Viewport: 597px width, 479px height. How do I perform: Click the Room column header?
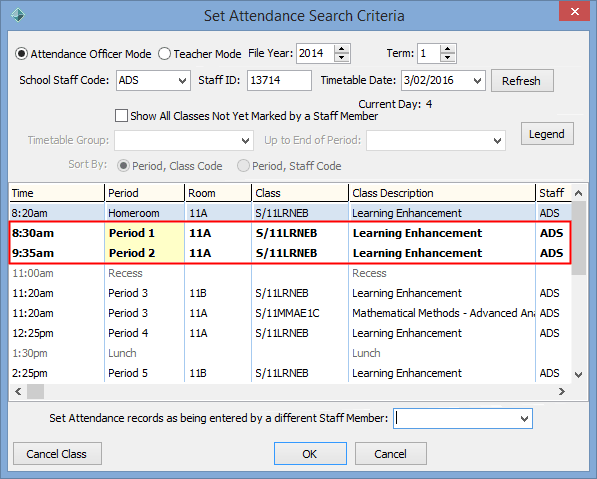pos(218,193)
